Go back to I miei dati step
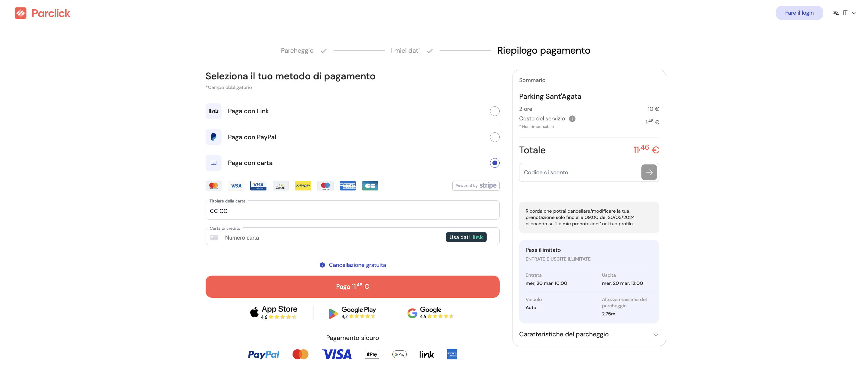The width and height of the screenshot is (868, 384). 405,51
